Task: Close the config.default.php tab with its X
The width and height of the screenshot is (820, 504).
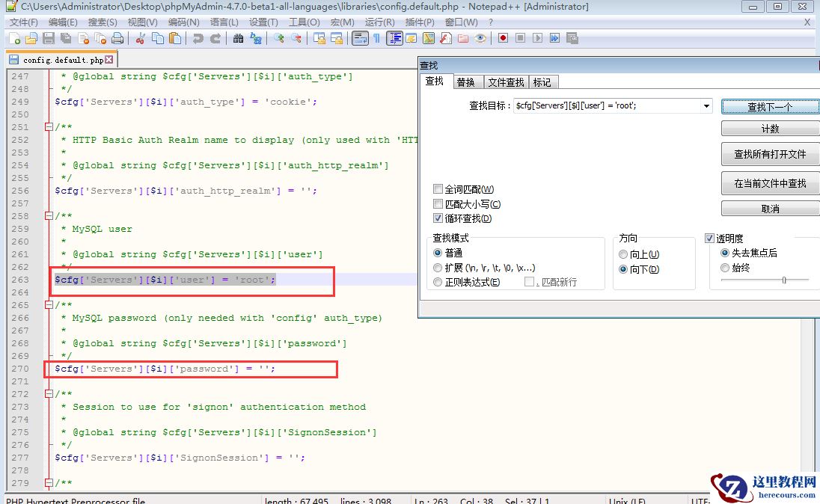Action: click(109, 60)
